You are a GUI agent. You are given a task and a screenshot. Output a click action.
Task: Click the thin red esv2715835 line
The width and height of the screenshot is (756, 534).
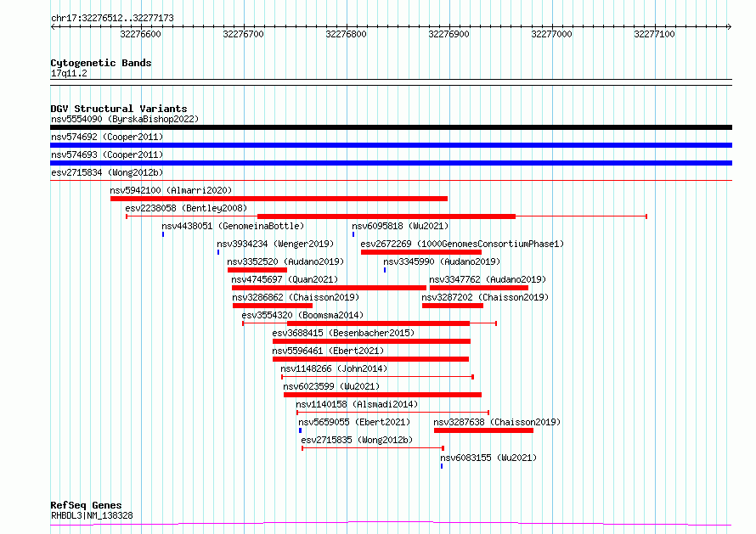coord(373,448)
